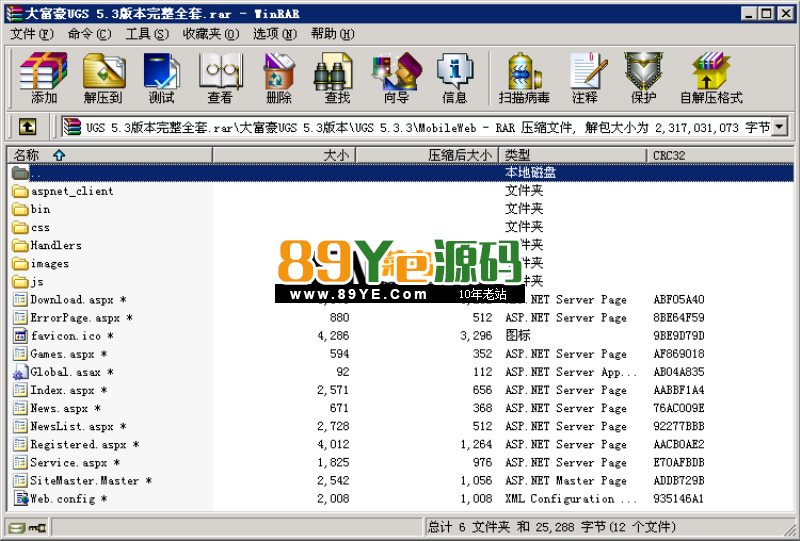Sort by Type (类型) column header
Screen dimensions: 800x541
tap(572, 155)
